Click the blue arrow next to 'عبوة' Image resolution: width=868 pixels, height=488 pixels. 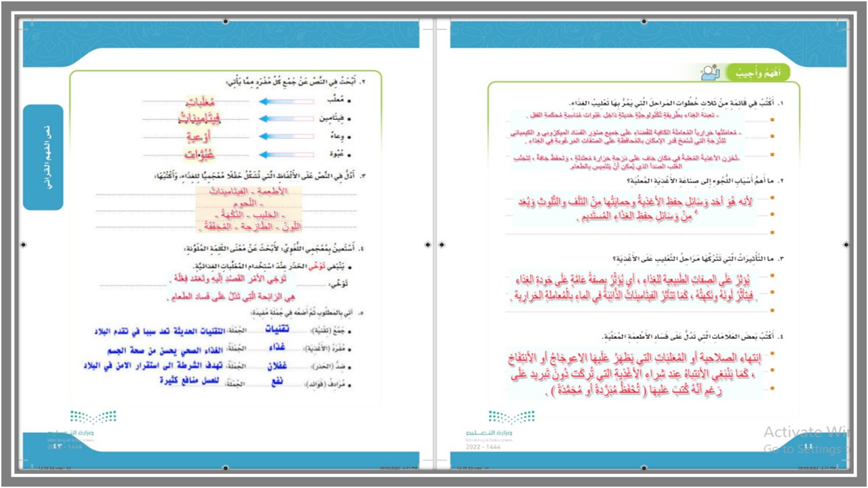[285, 154]
